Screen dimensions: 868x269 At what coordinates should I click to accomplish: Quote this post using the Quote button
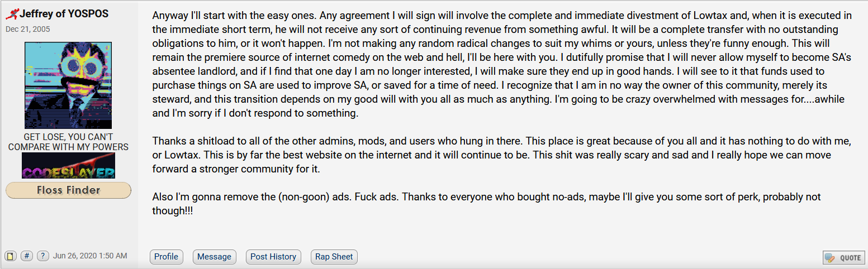[x=843, y=258]
